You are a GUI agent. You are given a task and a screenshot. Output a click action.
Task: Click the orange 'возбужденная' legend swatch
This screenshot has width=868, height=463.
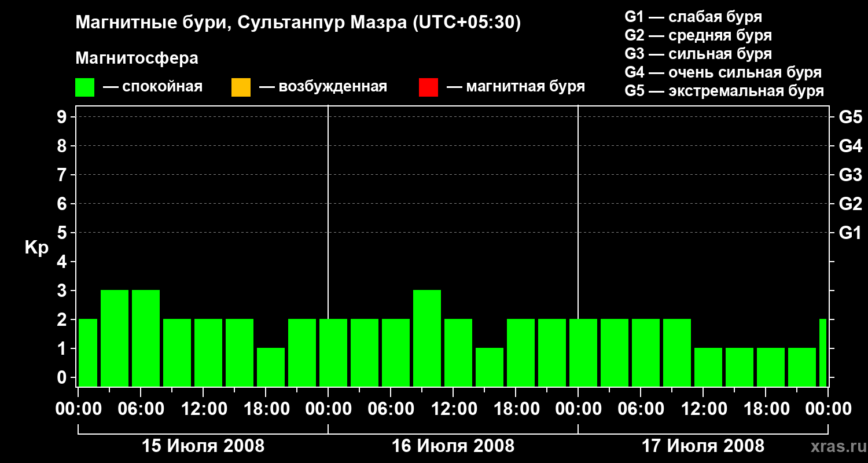pyautogui.click(x=241, y=87)
